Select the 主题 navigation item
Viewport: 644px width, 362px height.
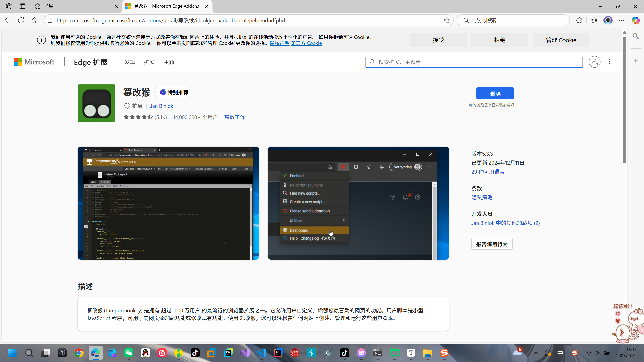[x=169, y=62]
